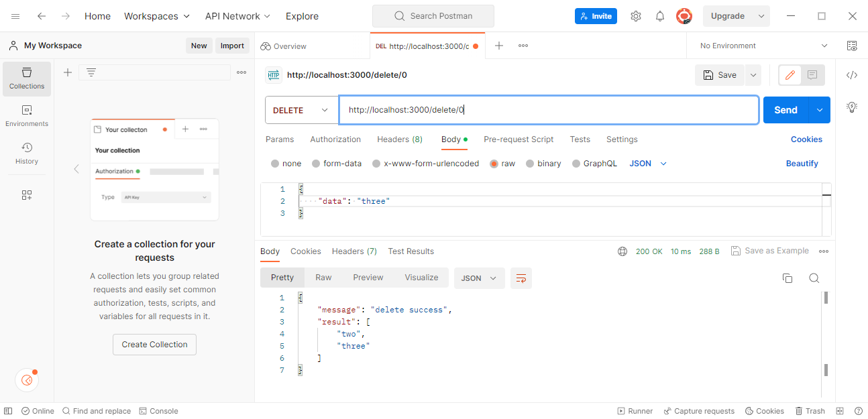Open the No Environment selector
The height and width of the screenshot is (419, 868).
pyautogui.click(x=763, y=46)
